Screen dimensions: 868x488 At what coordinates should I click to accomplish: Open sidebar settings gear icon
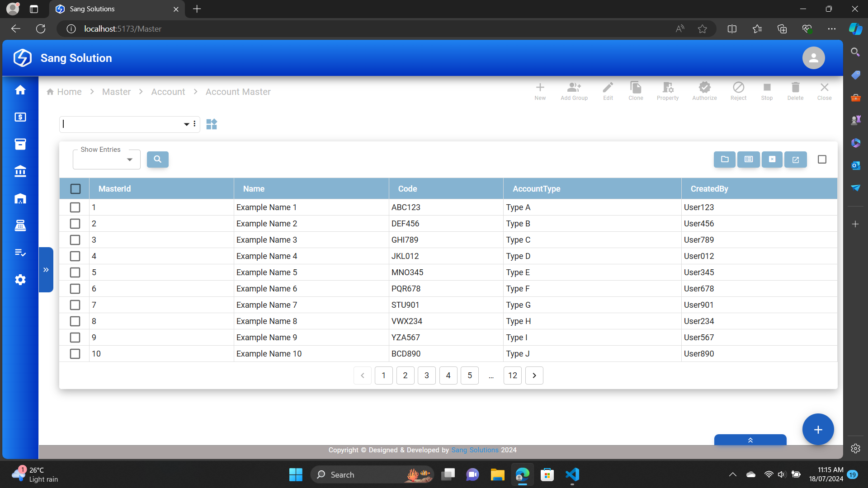(20, 280)
